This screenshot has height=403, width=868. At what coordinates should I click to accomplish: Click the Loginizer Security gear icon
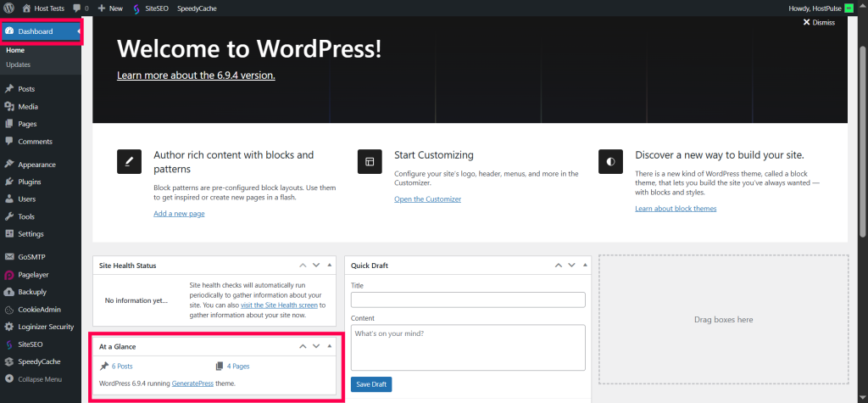9,327
